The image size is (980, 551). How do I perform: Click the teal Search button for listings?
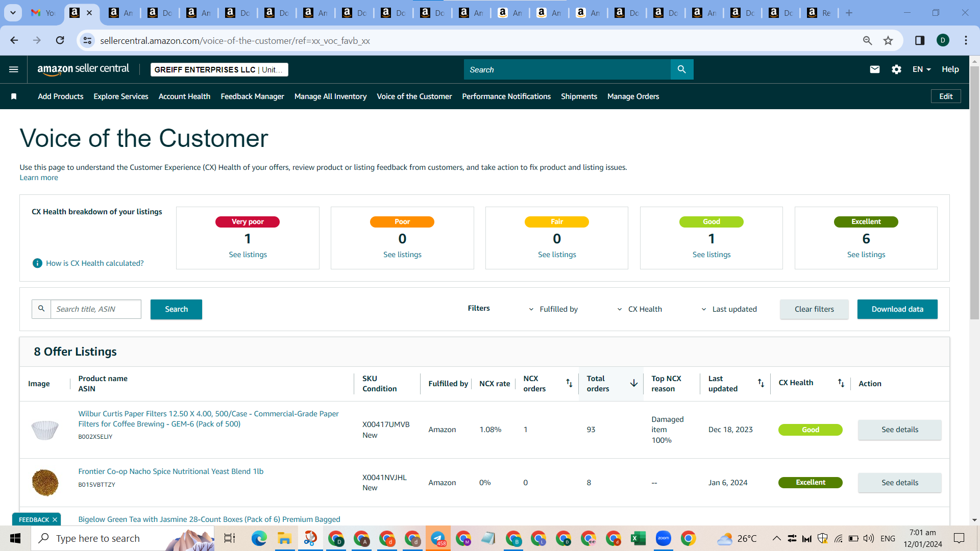pos(176,309)
